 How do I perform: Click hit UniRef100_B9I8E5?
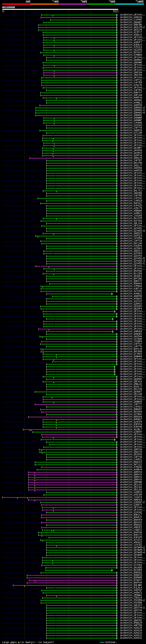click(x=131, y=570)
